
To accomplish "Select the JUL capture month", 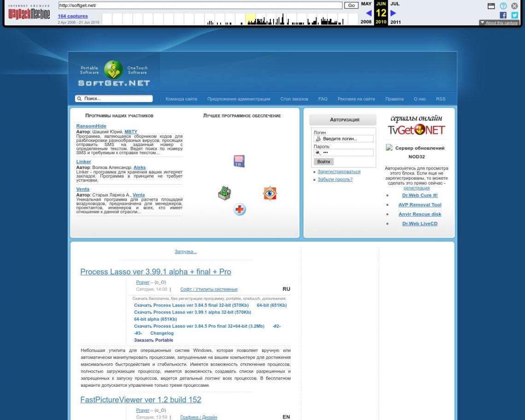I will point(395,4).
